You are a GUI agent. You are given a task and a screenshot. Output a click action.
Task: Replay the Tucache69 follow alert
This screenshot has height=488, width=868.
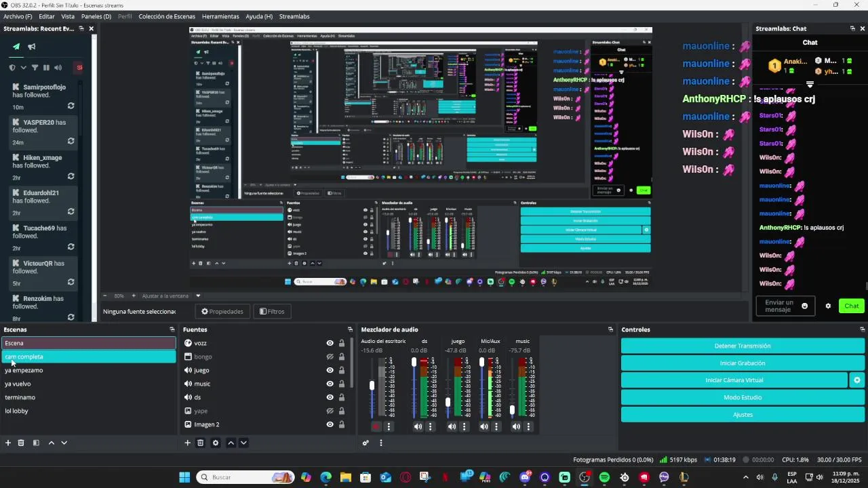click(x=71, y=247)
